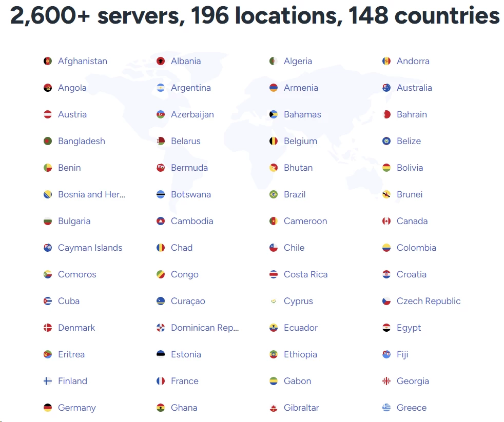
Task: Click the Bahrain flag icon
Action: tap(386, 114)
